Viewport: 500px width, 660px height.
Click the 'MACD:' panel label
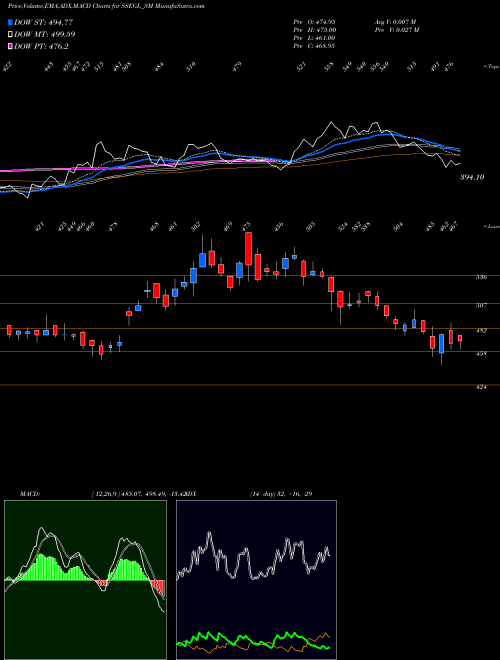click(x=30, y=494)
